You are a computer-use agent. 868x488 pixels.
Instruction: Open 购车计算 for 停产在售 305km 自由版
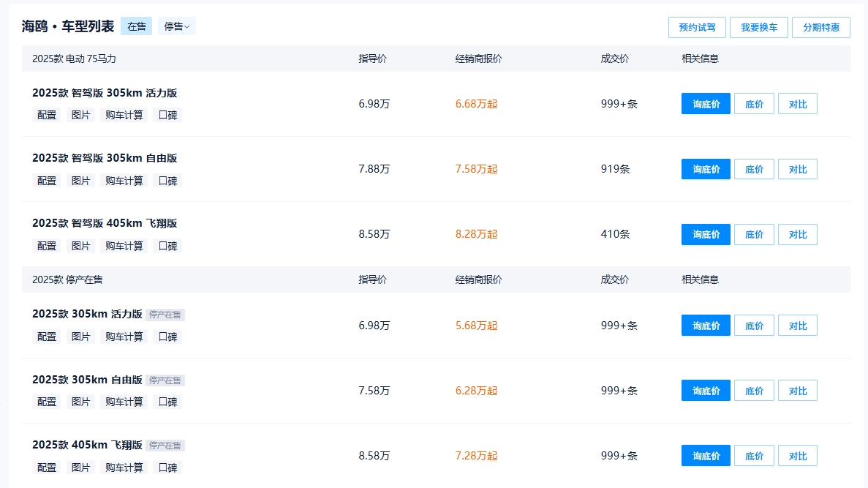(x=124, y=402)
